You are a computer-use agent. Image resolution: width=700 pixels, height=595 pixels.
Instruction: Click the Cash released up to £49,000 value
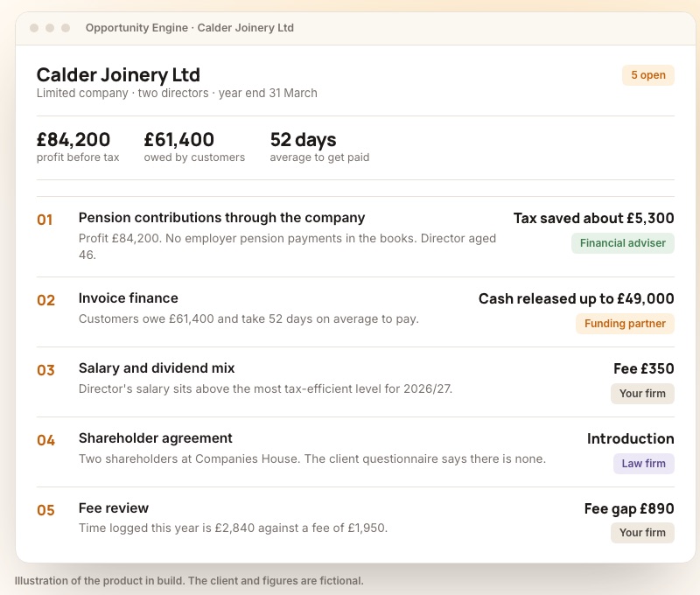(x=576, y=298)
